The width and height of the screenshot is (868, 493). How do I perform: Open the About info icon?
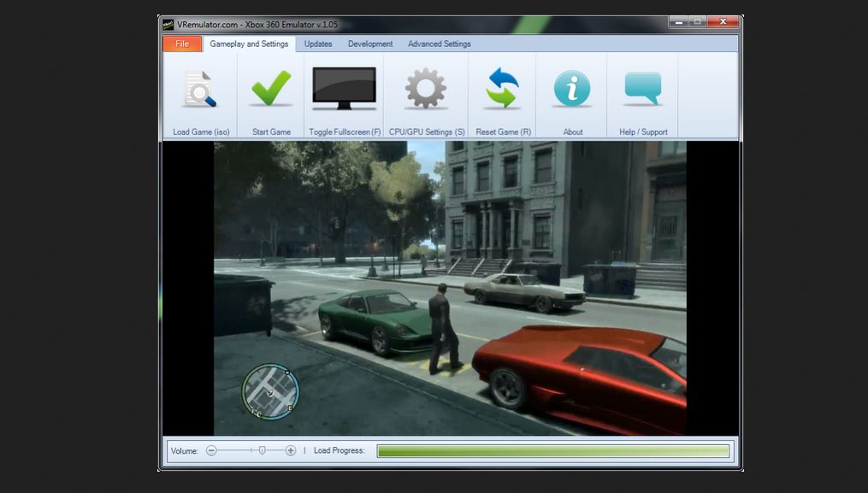click(572, 88)
